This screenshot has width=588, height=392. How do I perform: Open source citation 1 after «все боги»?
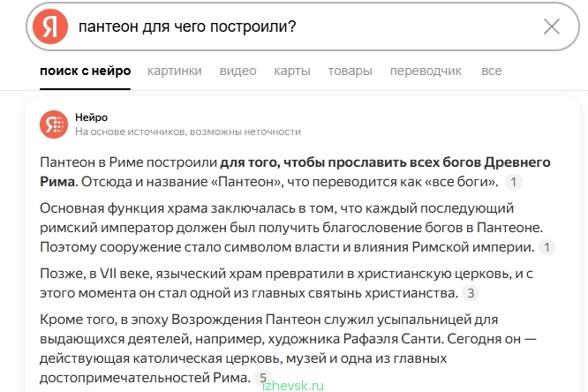[513, 182]
